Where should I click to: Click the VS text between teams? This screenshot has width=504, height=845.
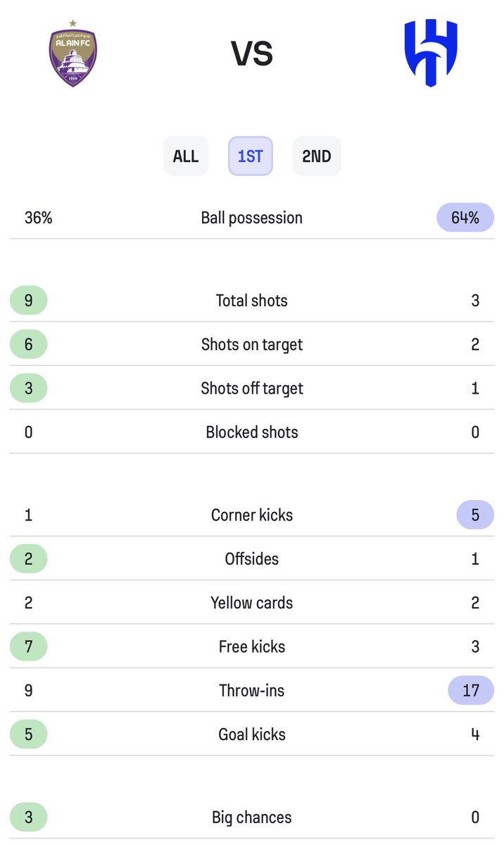coord(251,54)
